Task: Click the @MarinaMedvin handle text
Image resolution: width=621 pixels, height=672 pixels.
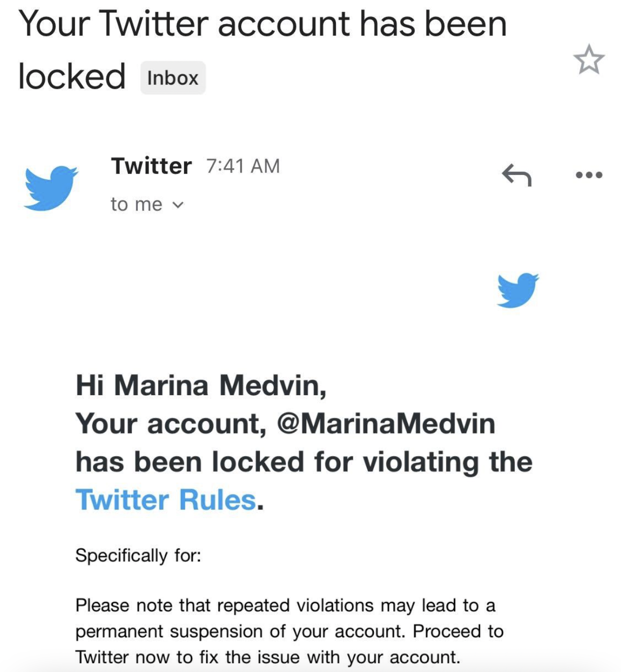Action: click(386, 423)
